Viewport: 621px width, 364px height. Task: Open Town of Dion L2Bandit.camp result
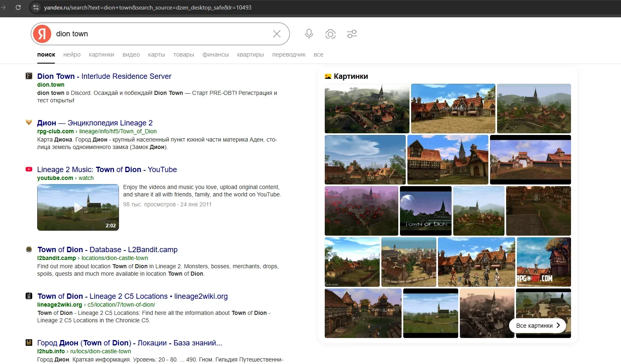click(107, 250)
